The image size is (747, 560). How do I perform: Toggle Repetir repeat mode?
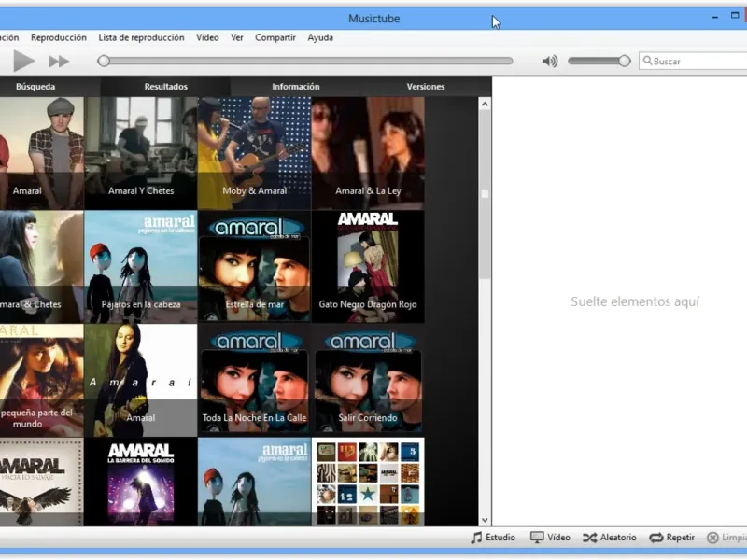[671, 538]
